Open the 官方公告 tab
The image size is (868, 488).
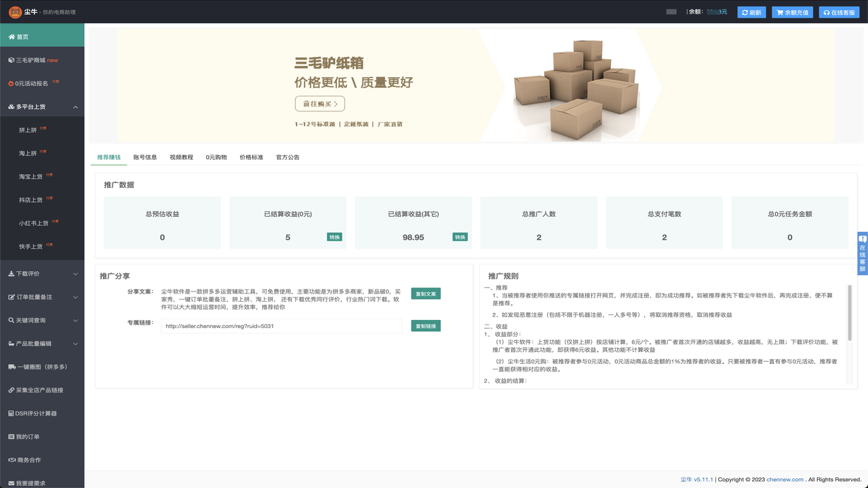tap(287, 157)
